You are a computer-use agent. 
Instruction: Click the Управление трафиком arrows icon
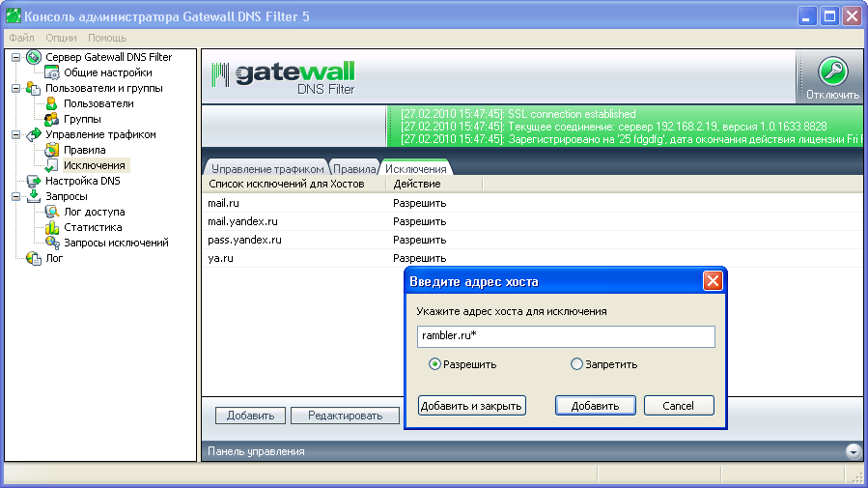[x=34, y=134]
